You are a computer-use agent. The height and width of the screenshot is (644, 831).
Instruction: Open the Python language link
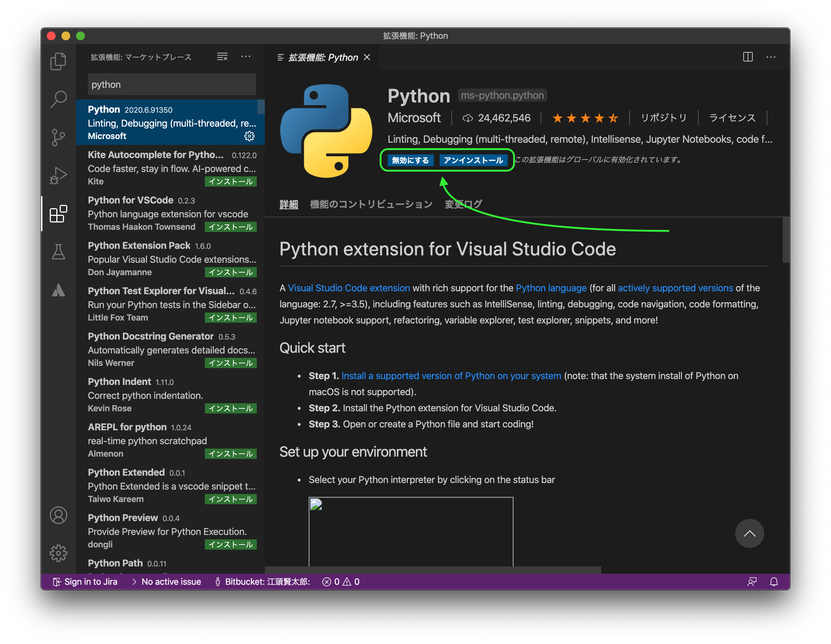551,288
